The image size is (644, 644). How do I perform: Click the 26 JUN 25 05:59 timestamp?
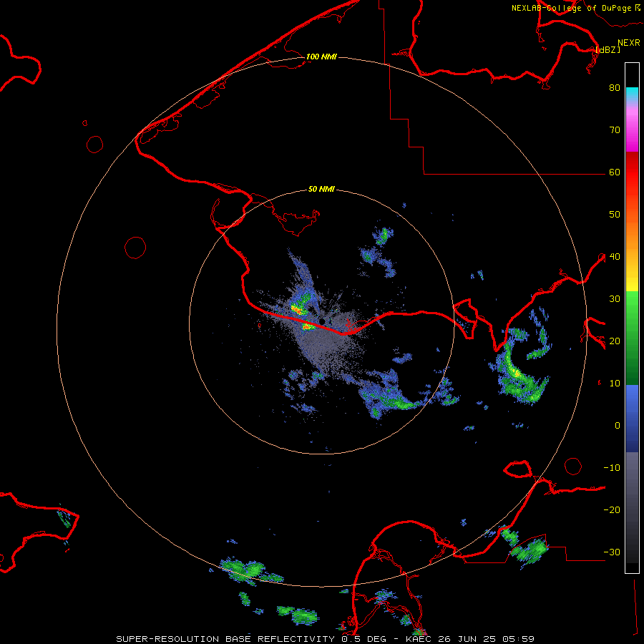[x=486, y=639]
